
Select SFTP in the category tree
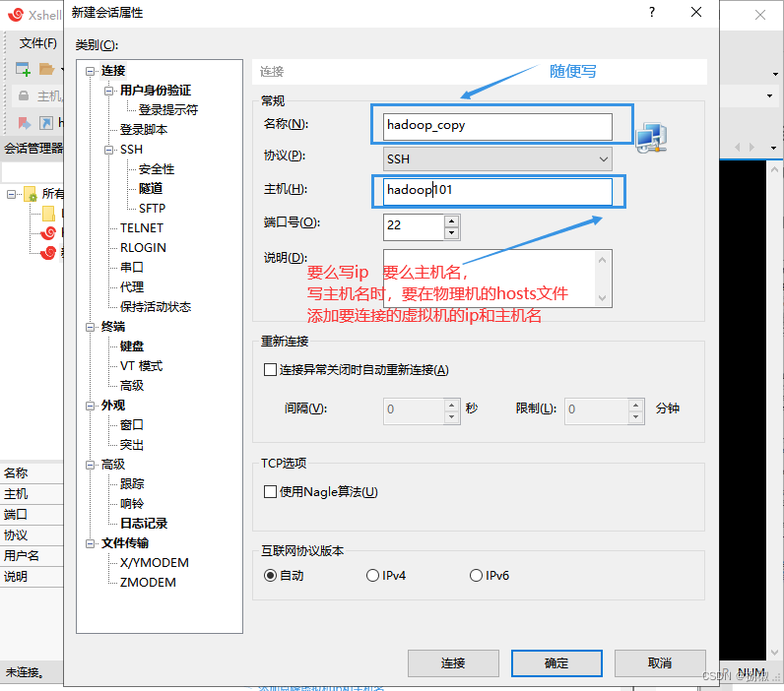(x=152, y=209)
